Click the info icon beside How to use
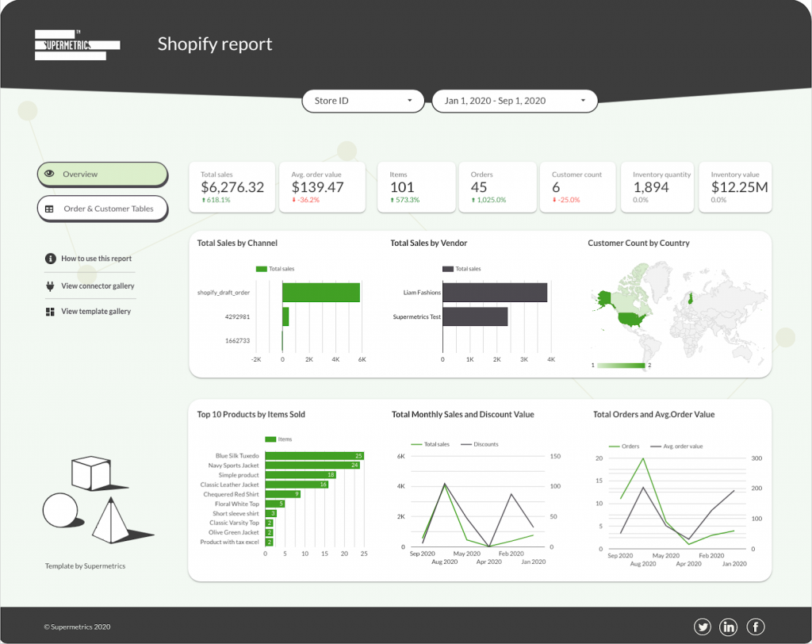This screenshot has width=812, height=644. [51, 259]
